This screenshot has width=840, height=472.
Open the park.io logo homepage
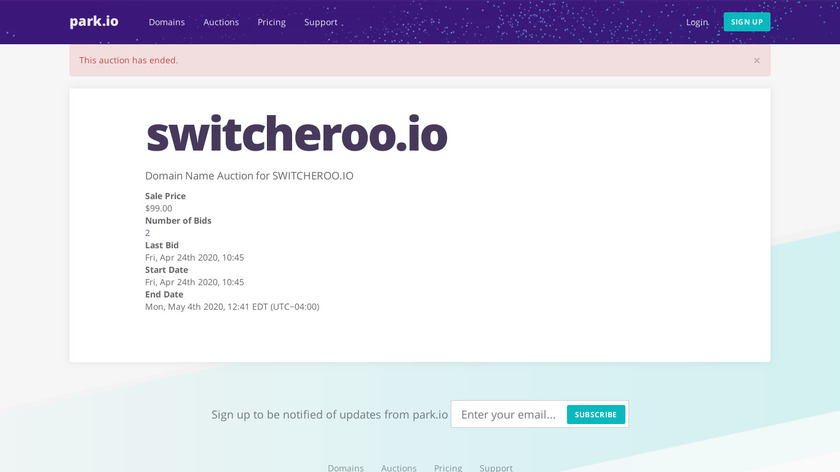[94, 21]
